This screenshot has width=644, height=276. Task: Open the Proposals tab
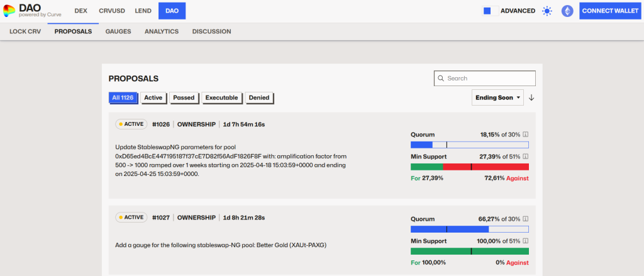click(73, 31)
